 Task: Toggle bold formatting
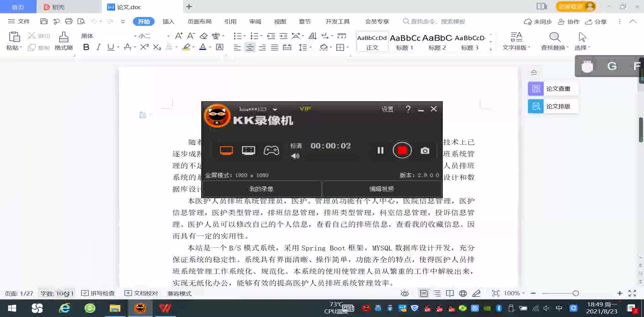86,47
